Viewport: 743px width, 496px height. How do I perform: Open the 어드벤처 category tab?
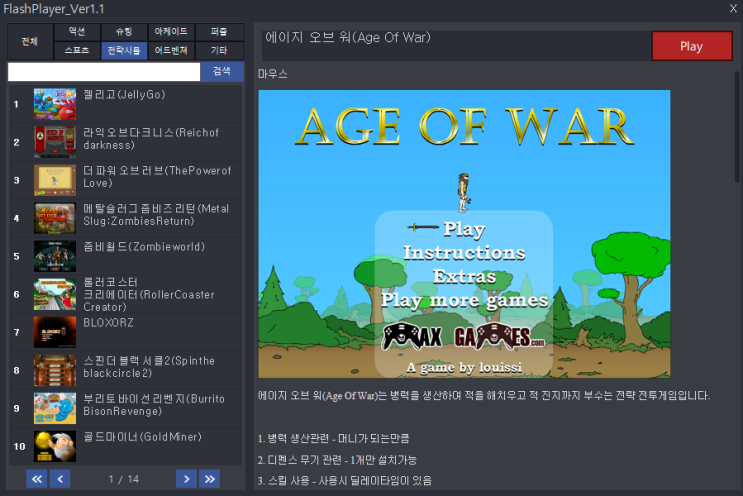click(x=171, y=50)
